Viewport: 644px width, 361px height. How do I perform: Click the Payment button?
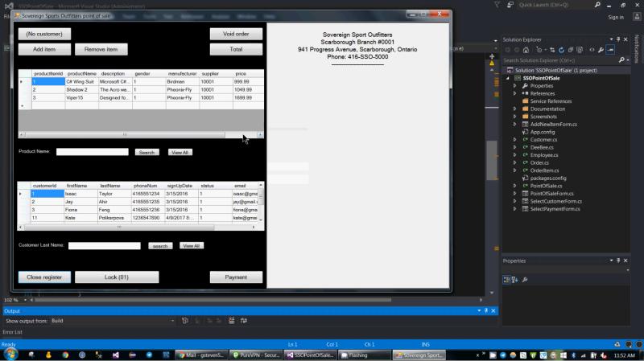click(x=236, y=277)
